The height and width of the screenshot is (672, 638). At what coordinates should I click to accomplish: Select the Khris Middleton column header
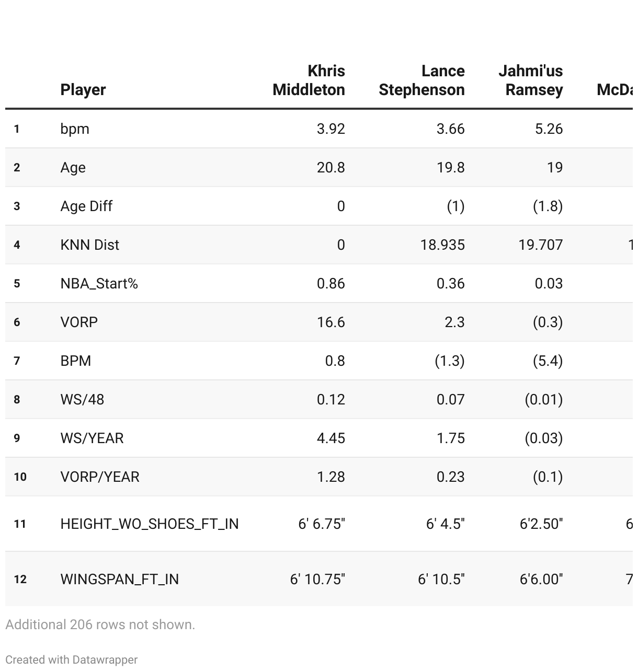(x=309, y=80)
